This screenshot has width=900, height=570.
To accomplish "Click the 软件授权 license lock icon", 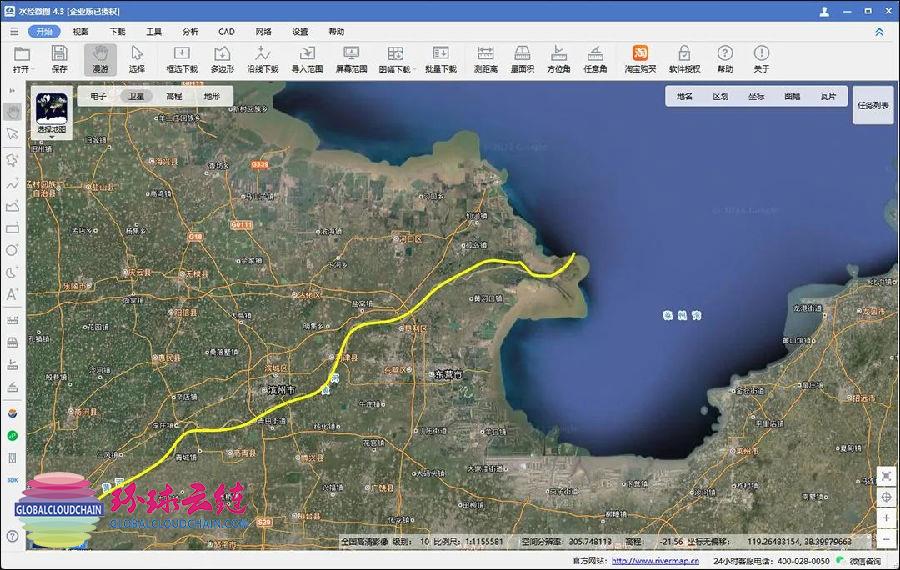I will (x=684, y=58).
